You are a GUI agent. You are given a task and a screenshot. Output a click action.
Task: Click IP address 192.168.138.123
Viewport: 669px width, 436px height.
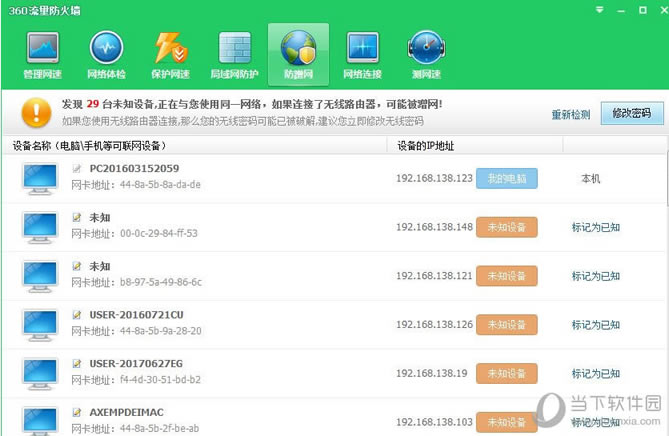[434, 178]
